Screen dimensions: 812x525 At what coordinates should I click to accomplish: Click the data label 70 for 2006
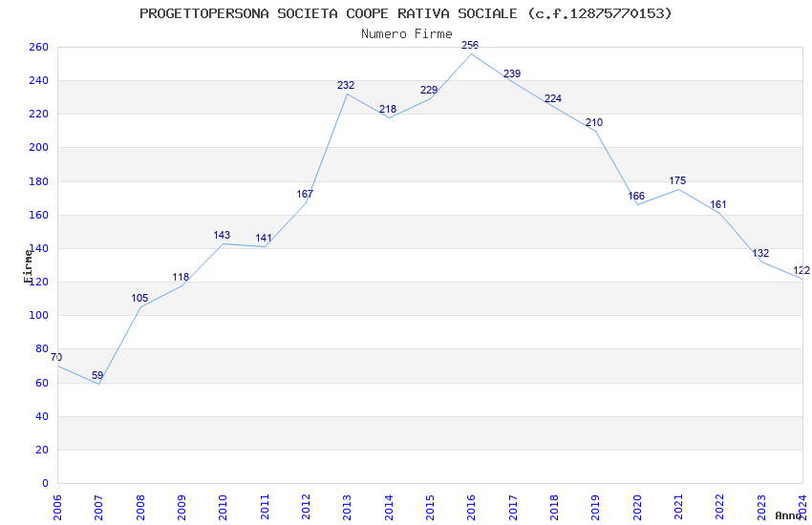click(x=56, y=357)
